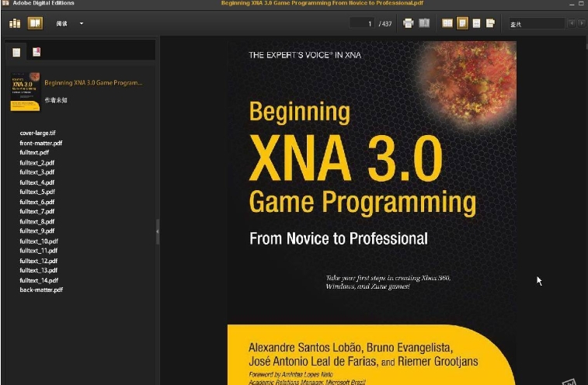This screenshot has height=385, width=588.
Task: Print the document with printer icon
Action: 408,23
